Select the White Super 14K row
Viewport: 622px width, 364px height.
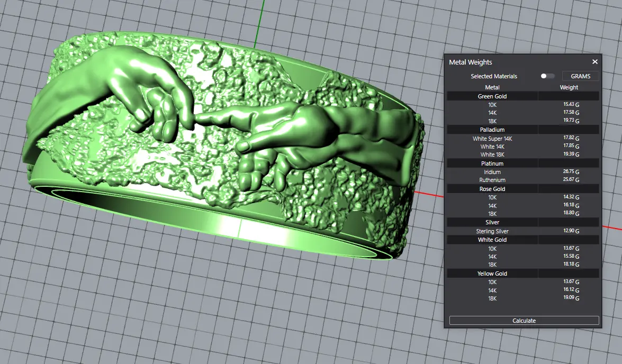click(x=492, y=139)
